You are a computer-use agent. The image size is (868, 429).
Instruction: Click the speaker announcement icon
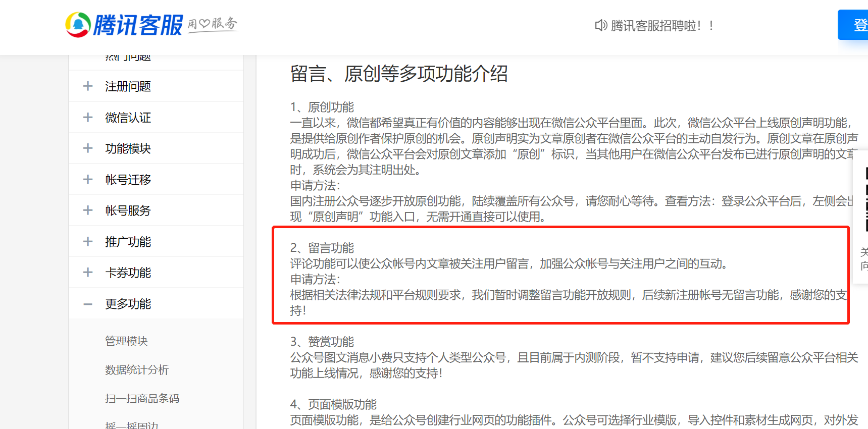click(600, 25)
